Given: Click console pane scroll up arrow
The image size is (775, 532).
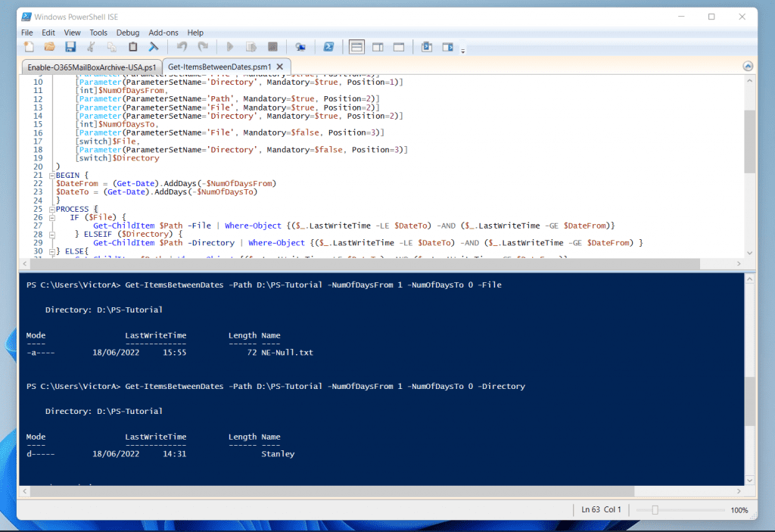Looking at the screenshot, I should point(749,278).
